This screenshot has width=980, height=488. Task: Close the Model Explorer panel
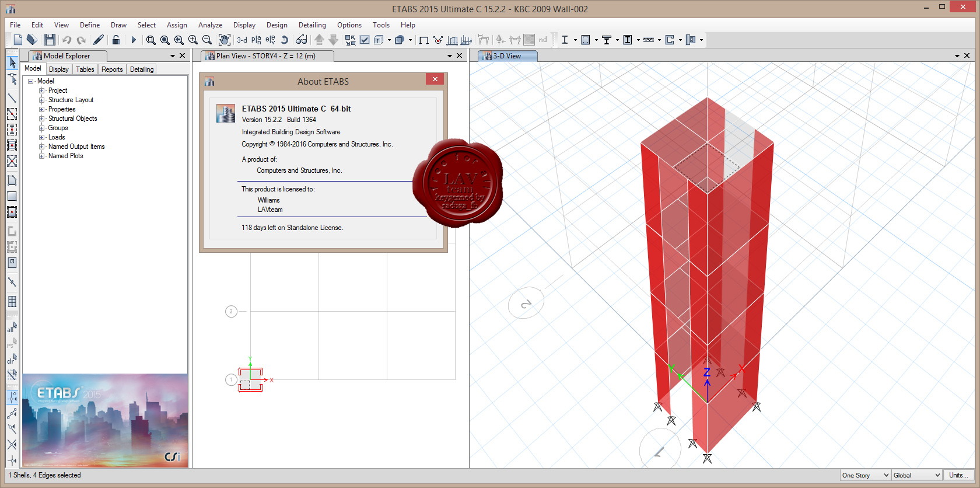(183, 56)
